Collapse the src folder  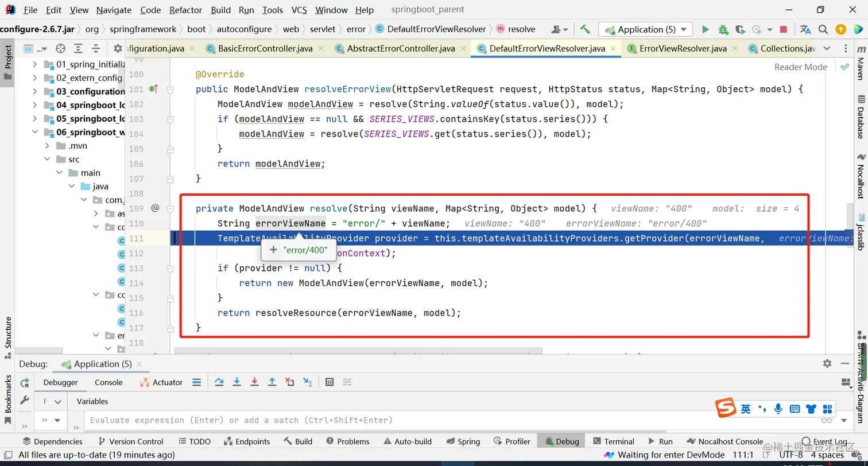pos(47,159)
